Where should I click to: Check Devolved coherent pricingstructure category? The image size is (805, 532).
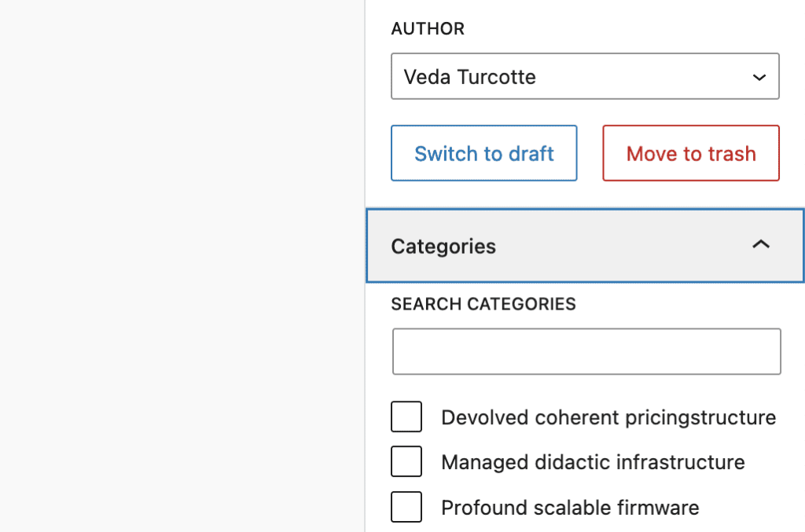pos(406,416)
